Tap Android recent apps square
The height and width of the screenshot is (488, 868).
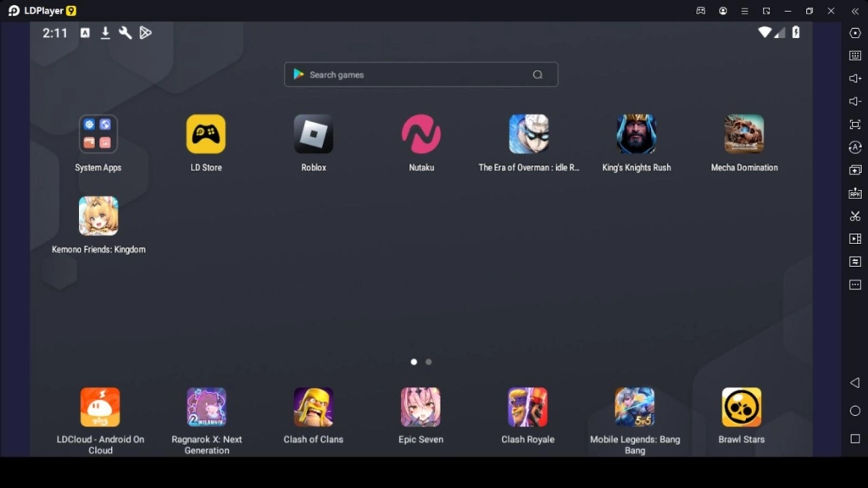854,439
